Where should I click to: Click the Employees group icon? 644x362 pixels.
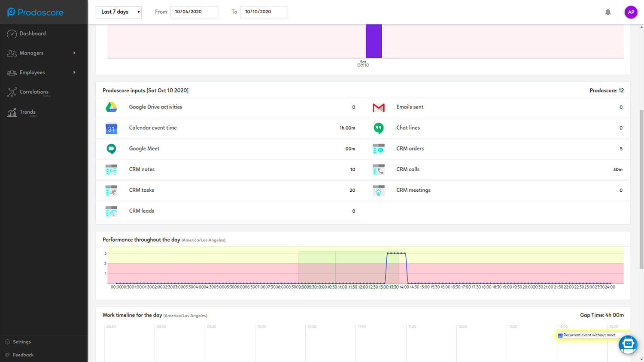click(12, 72)
